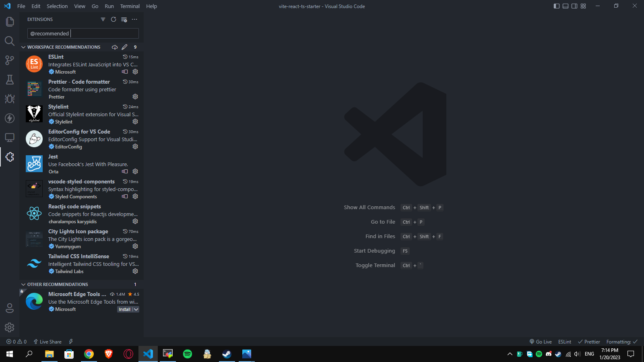
Task: Open manage gear for Stylelint extension
Action: coord(135,121)
